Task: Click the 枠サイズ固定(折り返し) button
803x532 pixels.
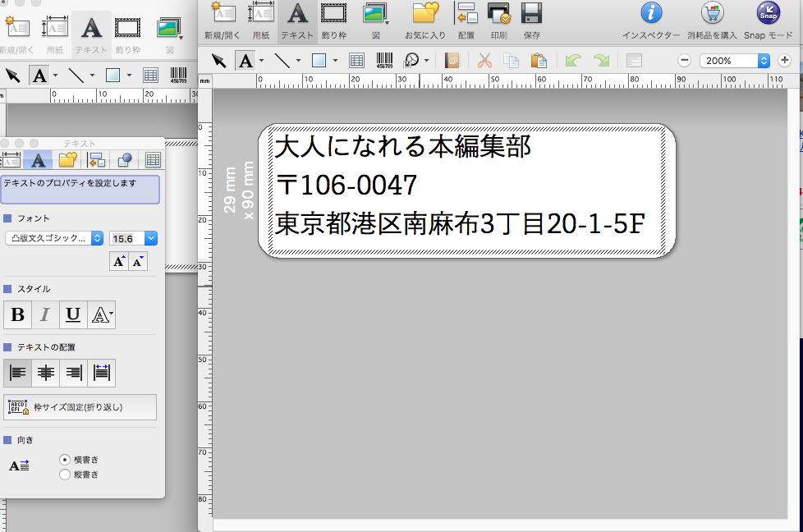Action: tap(80, 407)
